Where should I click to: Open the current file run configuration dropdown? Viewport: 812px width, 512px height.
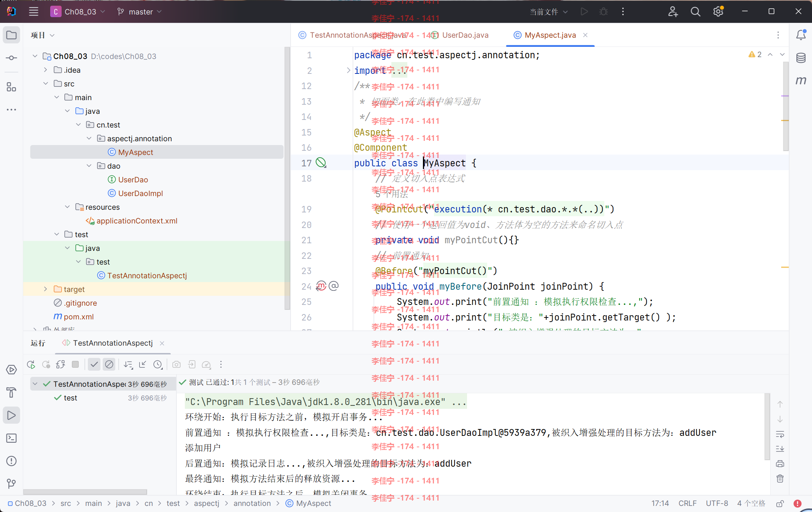pos(549,12)
